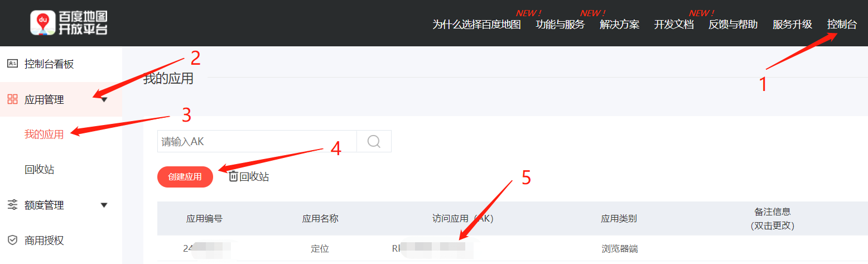Open 解决方案 in the top navigation

619,25
